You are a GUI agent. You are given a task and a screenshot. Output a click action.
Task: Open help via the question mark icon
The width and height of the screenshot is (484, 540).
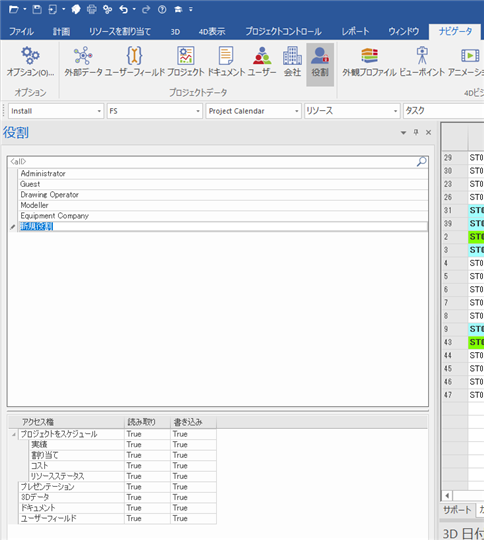pyautogui.click(x=162, y=9)
